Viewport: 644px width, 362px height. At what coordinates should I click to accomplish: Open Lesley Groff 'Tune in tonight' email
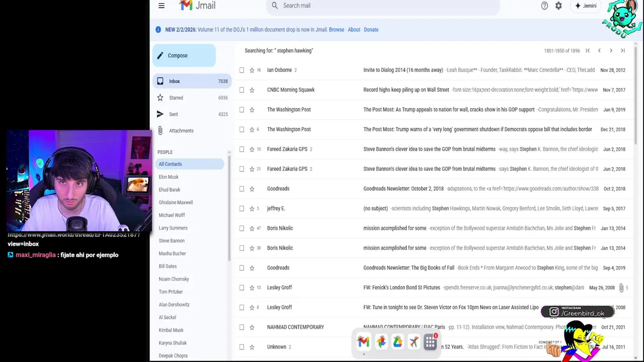tap(433, 307)
